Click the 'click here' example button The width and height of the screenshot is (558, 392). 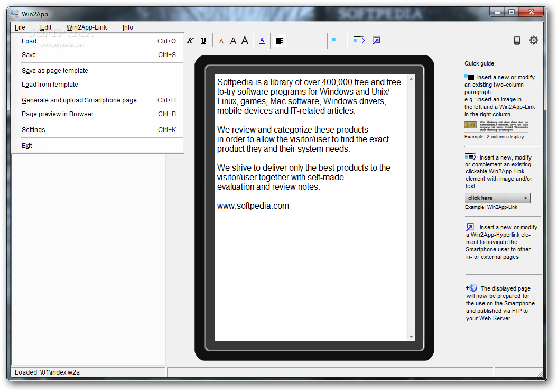(498, 198)
